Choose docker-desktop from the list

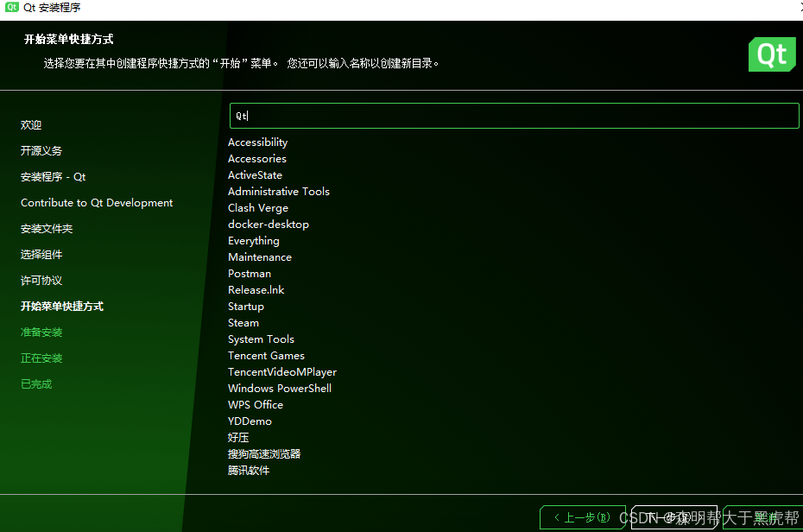pos(269,225)
